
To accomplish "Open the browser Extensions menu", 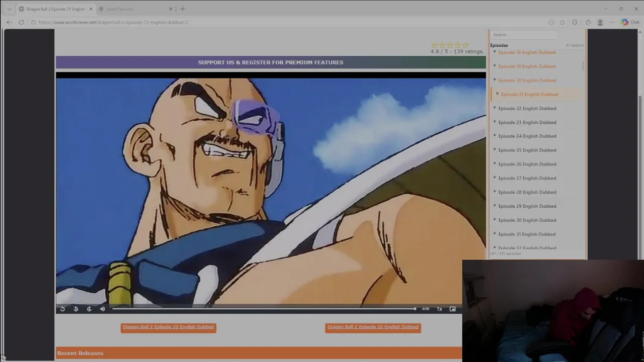I will (575, 22).
